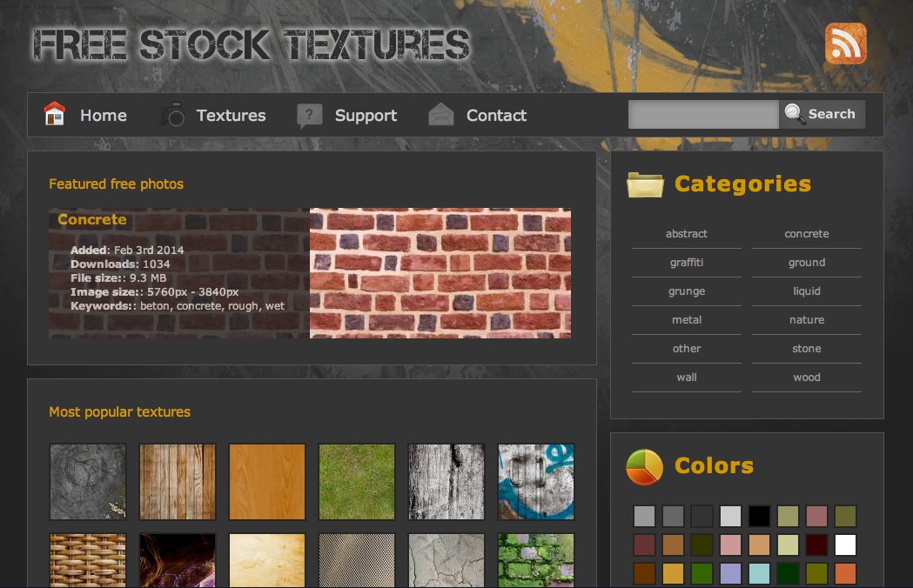Image resolution: width=913 pixels, height=588 pixels.
Task: Click the house icon beside Home
Action: [x=54, y=114]
